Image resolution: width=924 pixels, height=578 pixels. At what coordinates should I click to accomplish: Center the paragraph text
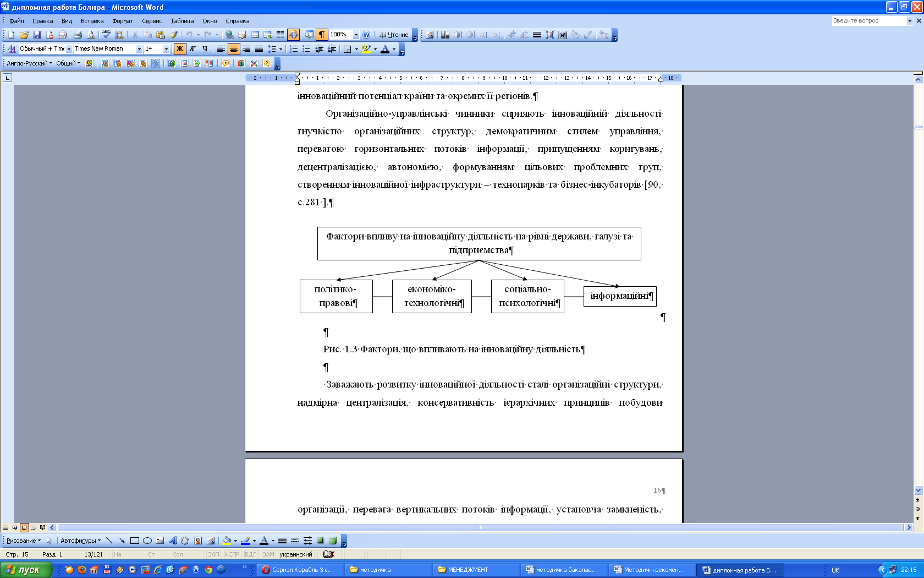pyautogui.click(x=234, y=49)
